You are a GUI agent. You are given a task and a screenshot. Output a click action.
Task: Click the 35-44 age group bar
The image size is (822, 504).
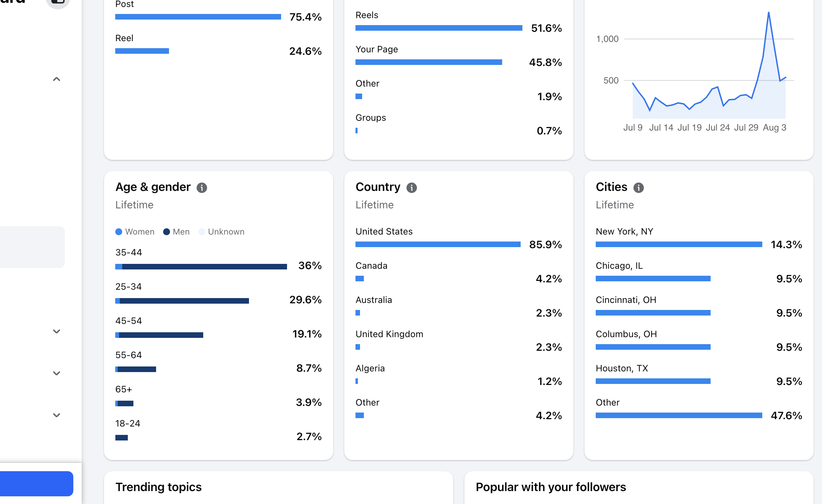201,267
